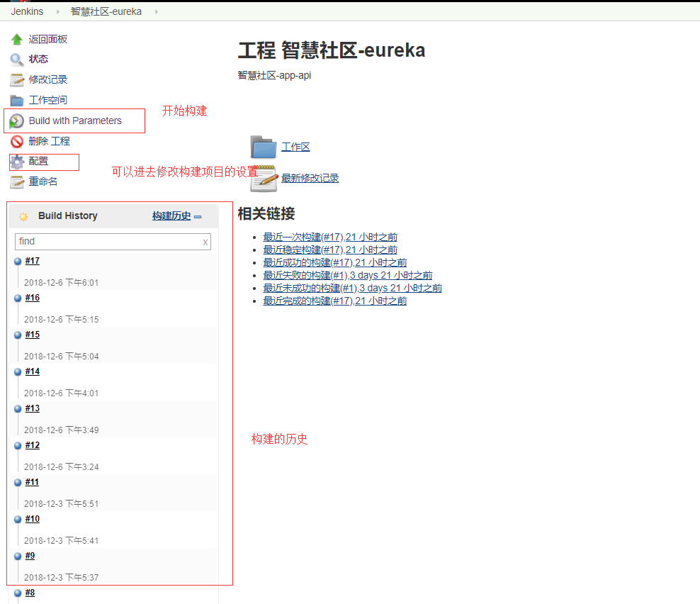Open 工作空间 from the side menu

(x=48, y=100)
